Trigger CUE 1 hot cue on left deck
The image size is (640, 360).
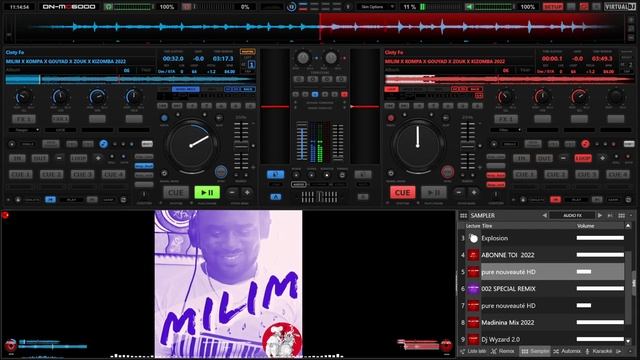point(21,174)
